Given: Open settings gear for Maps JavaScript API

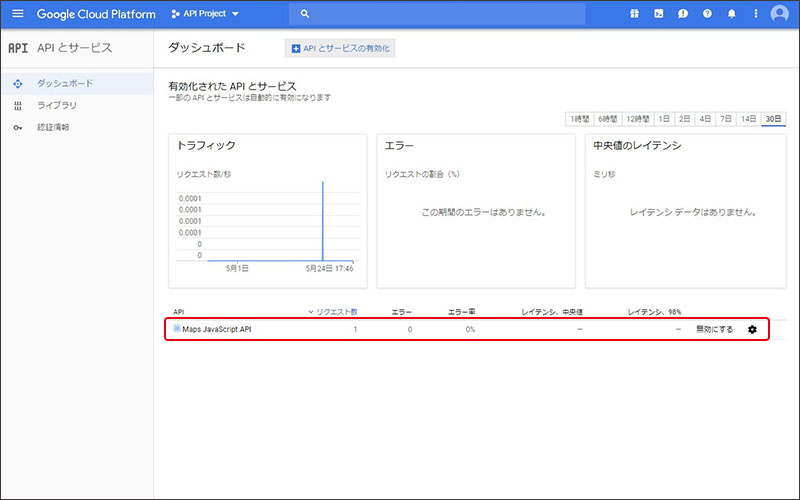Looking at the screenshot, I should (x=752, y=330).
